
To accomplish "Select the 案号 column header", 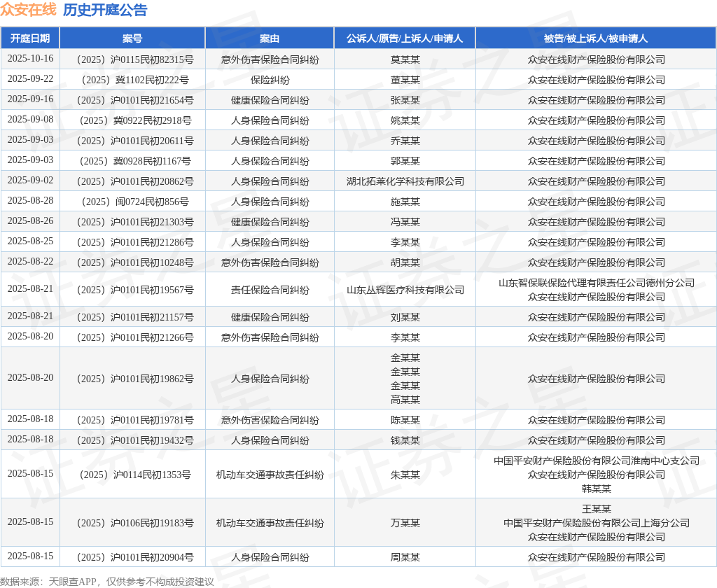I will click(x=132, y=38).
